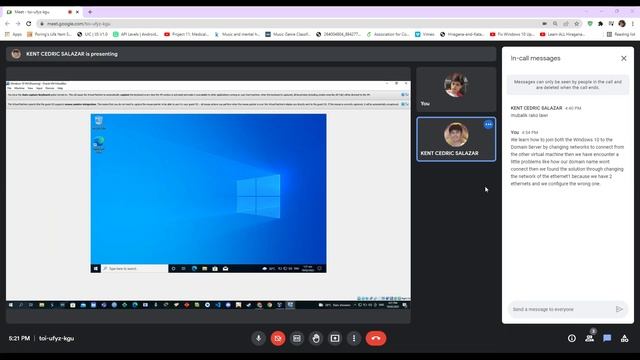The image size is (640, 360).
Task: Mute the microphone in Meet controls
Action: coord(258,338)
